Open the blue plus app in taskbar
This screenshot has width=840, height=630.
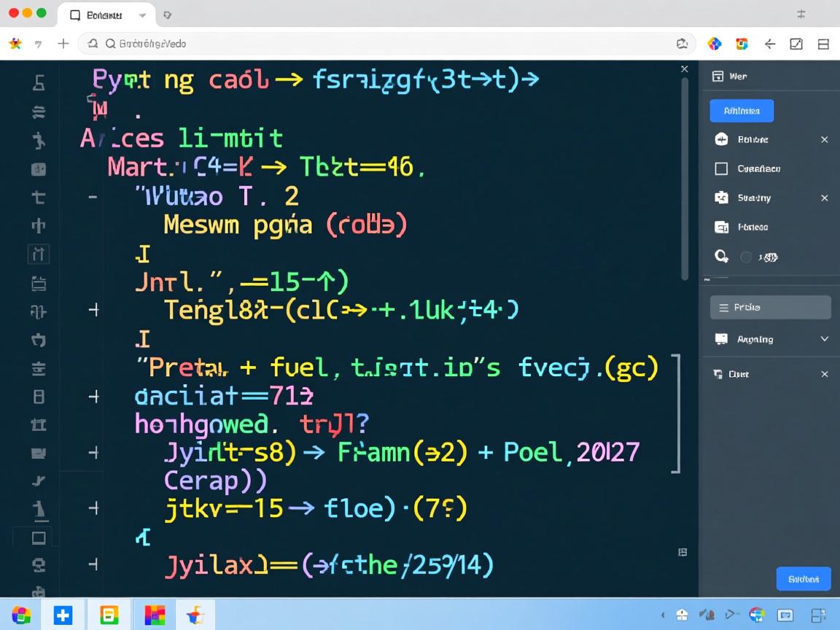click(63, 615)
